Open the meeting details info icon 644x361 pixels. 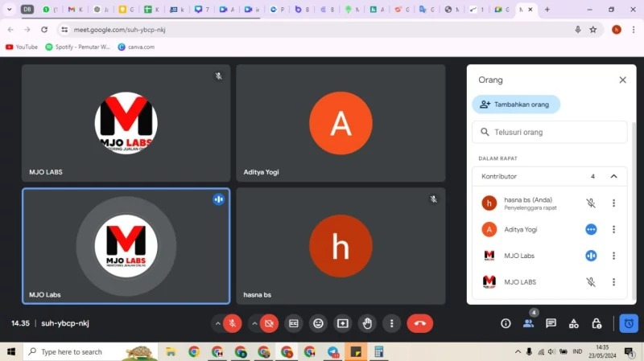(506, 323)
